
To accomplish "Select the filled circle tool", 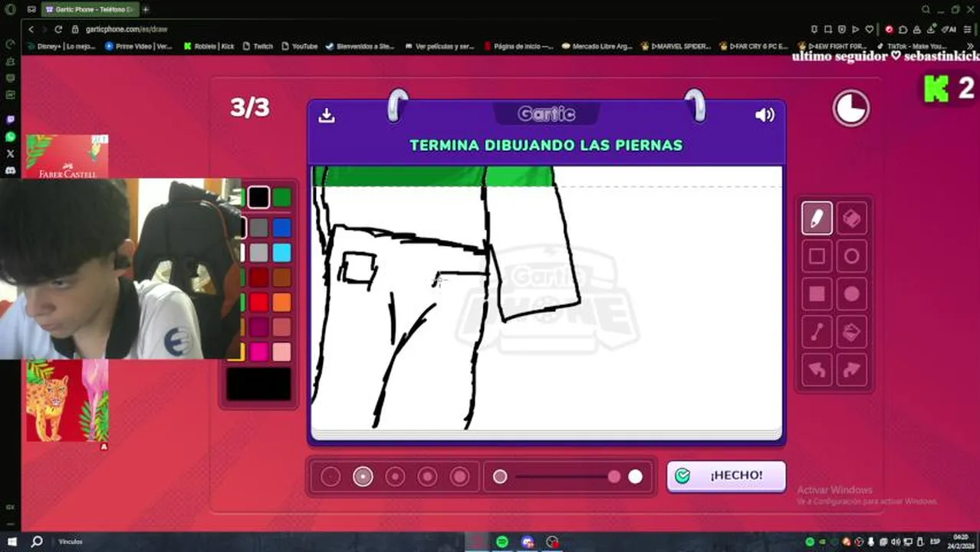I will [852, 294].
